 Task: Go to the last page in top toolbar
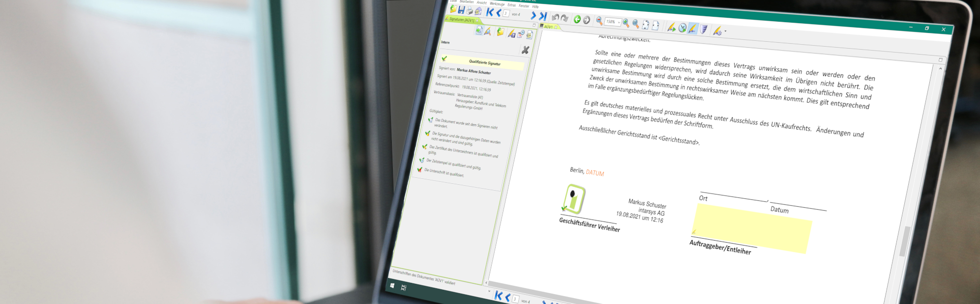(x=543, y=16)
